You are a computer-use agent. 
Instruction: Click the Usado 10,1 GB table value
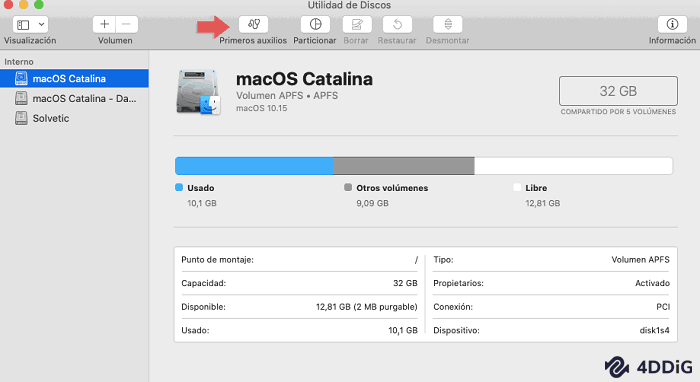[403, 331]
